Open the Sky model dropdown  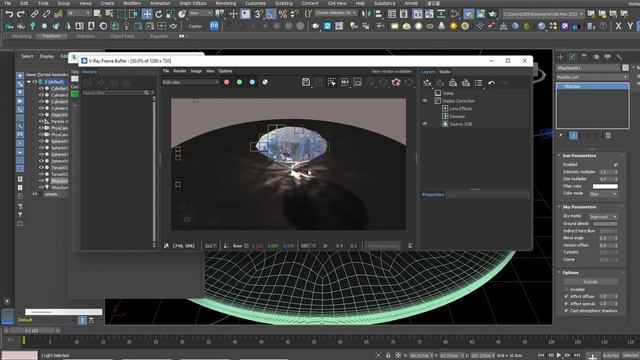tap(603, 217)
